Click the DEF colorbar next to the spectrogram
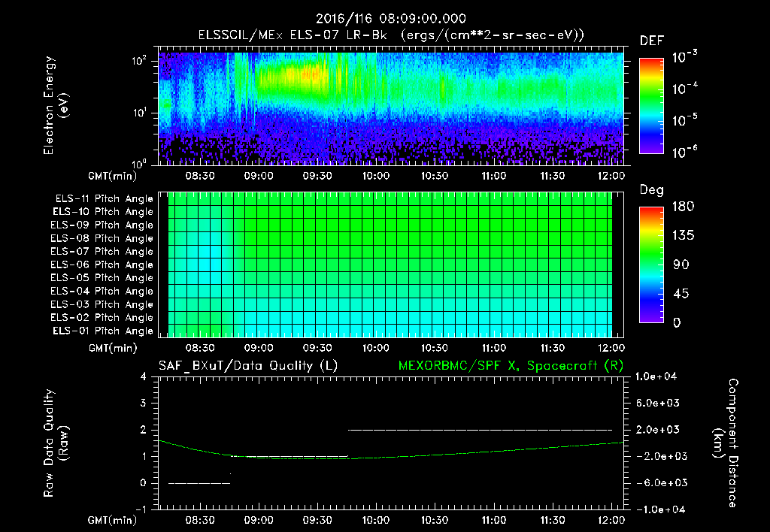This screenshot has width=770, height=532. tap(651, 105)
